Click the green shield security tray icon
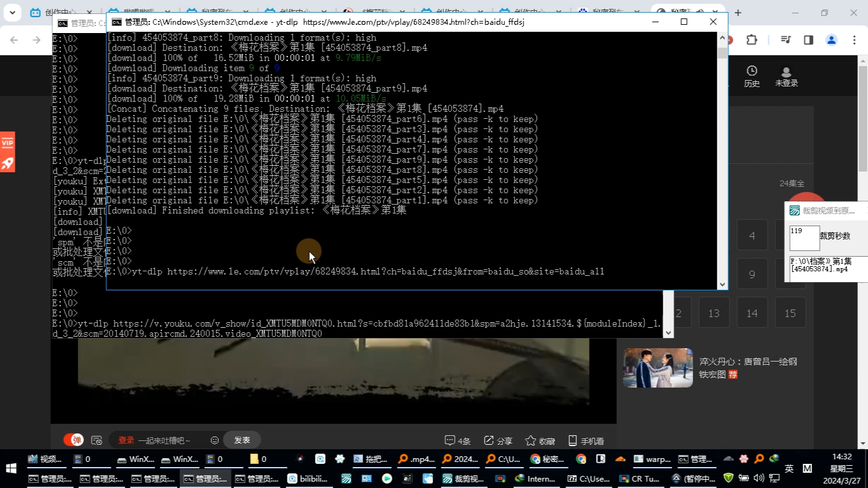The image size is (868, 488). 729,478
